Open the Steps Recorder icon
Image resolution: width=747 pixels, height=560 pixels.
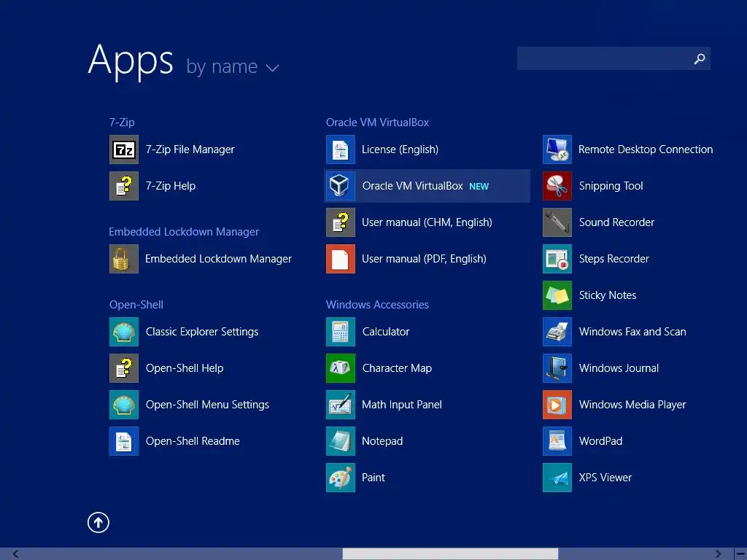557,259
